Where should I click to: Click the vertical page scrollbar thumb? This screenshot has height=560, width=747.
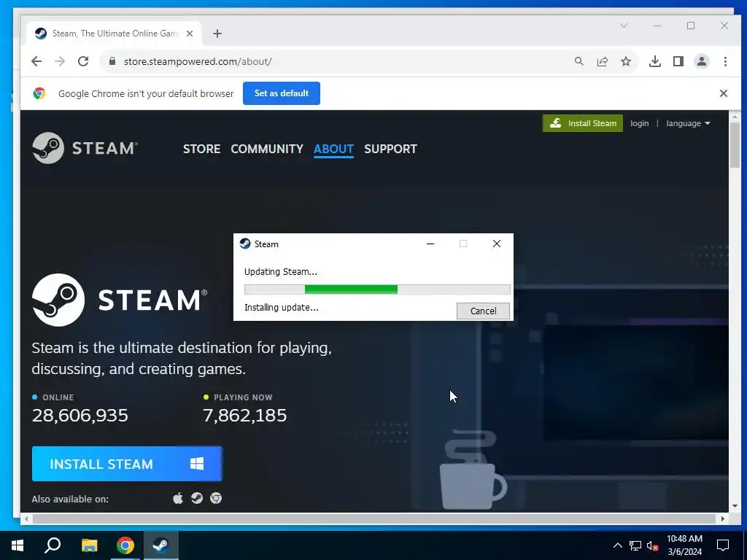(735, 144)
